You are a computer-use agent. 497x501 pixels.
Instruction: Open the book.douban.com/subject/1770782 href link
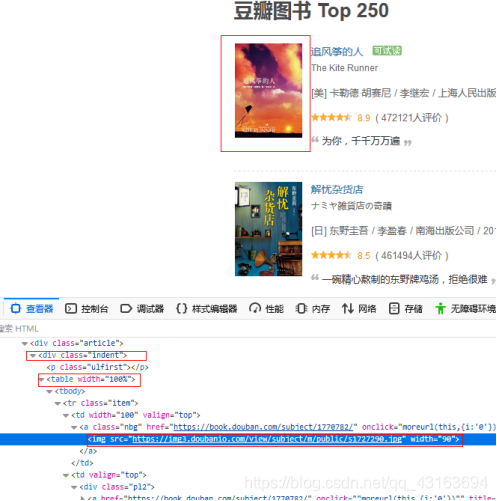(263, 427)
